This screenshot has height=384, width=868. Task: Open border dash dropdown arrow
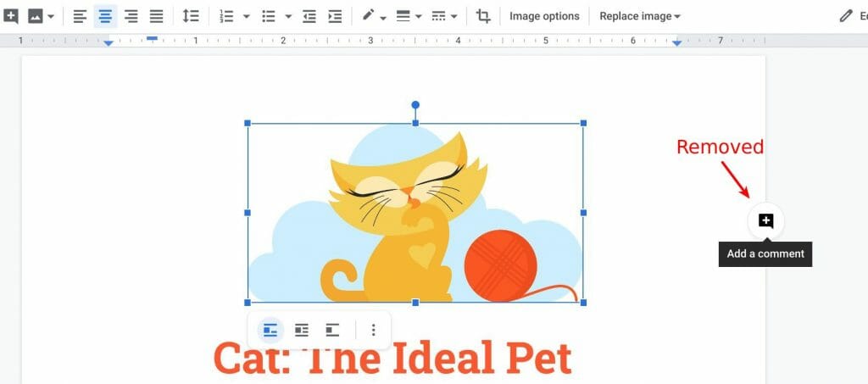click(454, 17)
